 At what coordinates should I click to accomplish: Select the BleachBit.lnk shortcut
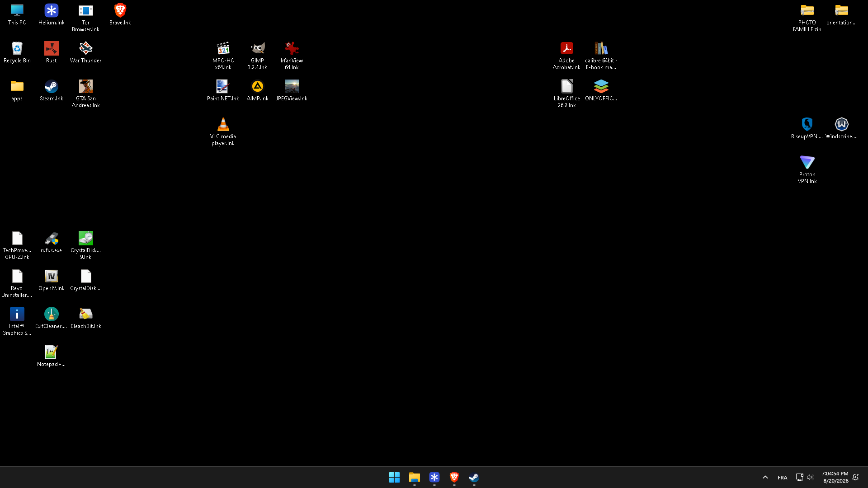click(85, 318)
